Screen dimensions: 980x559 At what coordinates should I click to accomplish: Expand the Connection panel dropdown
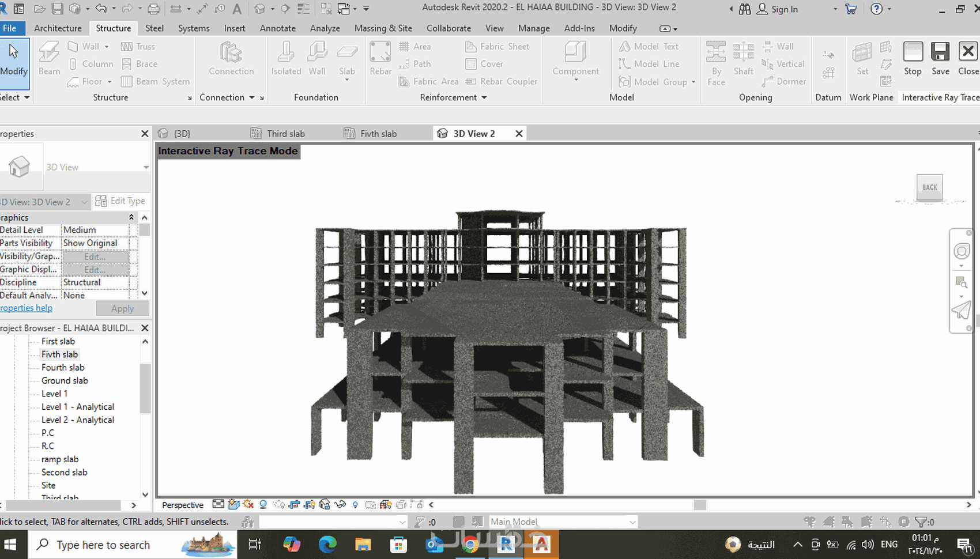coord(251,97)
